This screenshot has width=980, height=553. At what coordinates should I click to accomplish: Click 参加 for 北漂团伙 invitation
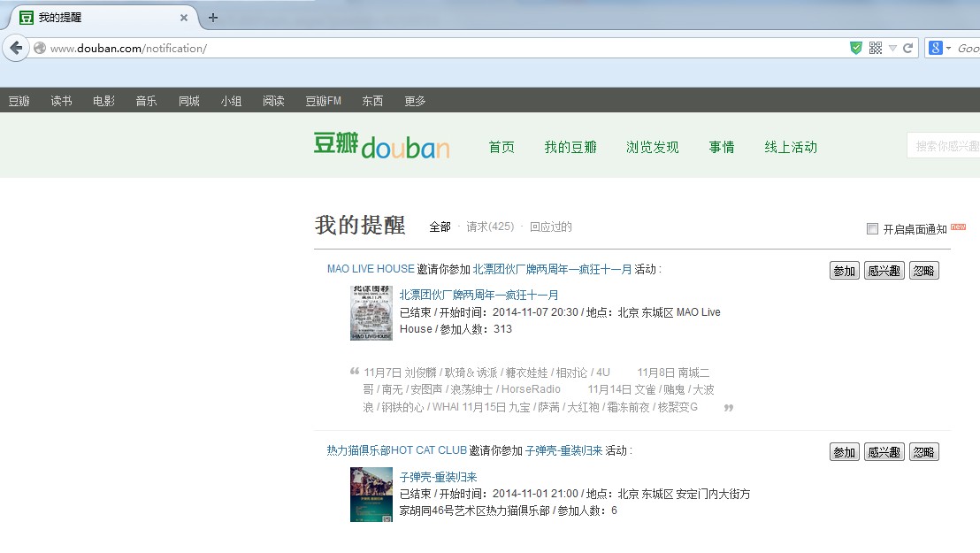coord(845,270)
